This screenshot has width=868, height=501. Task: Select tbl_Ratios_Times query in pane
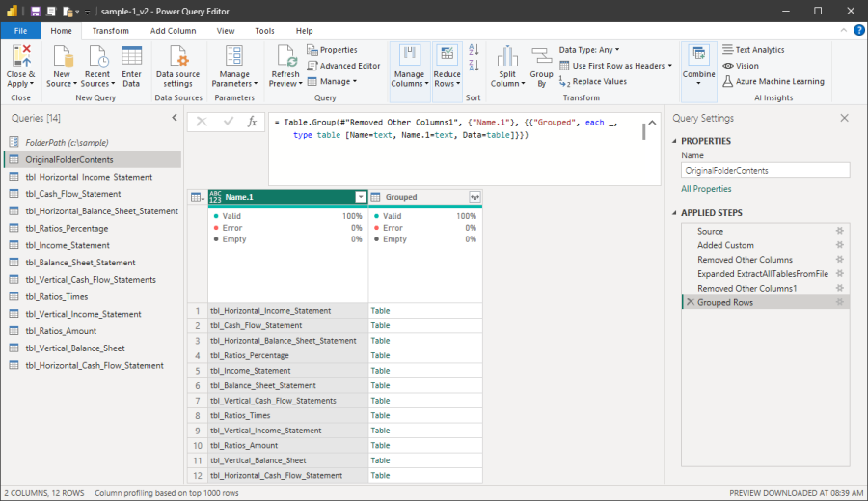[x=92, y=297]
